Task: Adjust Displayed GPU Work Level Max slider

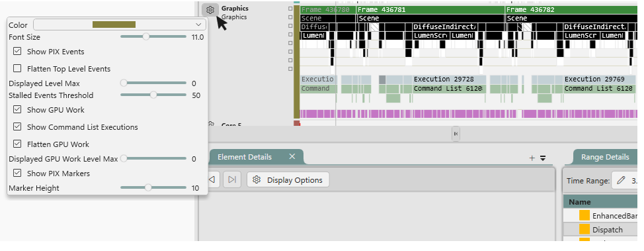Action: tap(153, 158)
